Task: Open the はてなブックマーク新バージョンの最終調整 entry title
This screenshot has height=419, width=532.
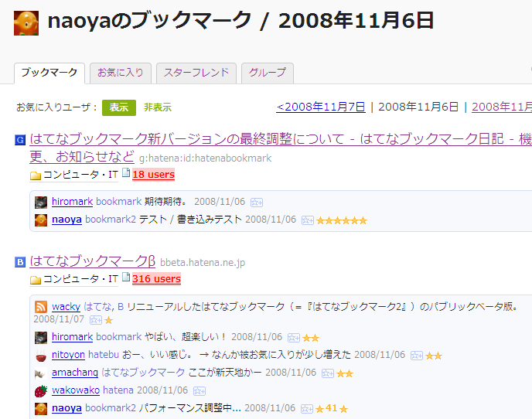Action: [x=281, y=139]
